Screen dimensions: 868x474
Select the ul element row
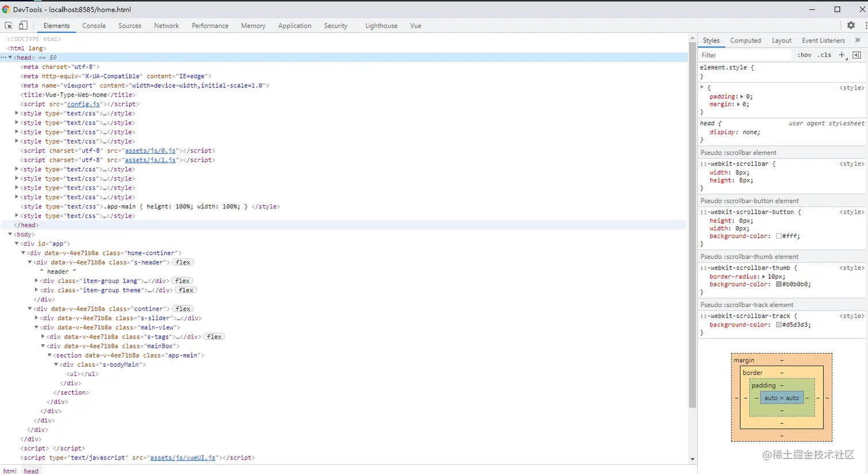point(83,374)
